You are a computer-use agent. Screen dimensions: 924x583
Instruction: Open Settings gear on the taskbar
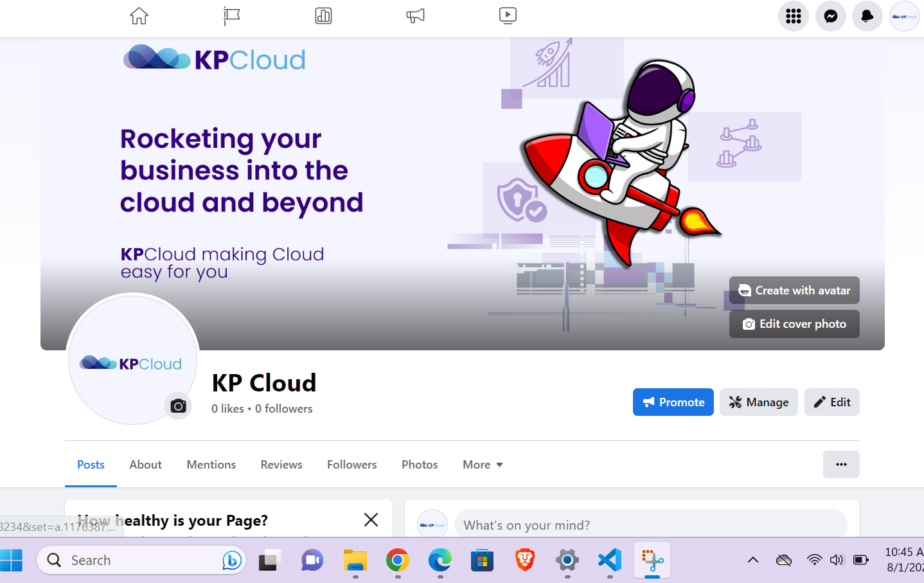567,561
